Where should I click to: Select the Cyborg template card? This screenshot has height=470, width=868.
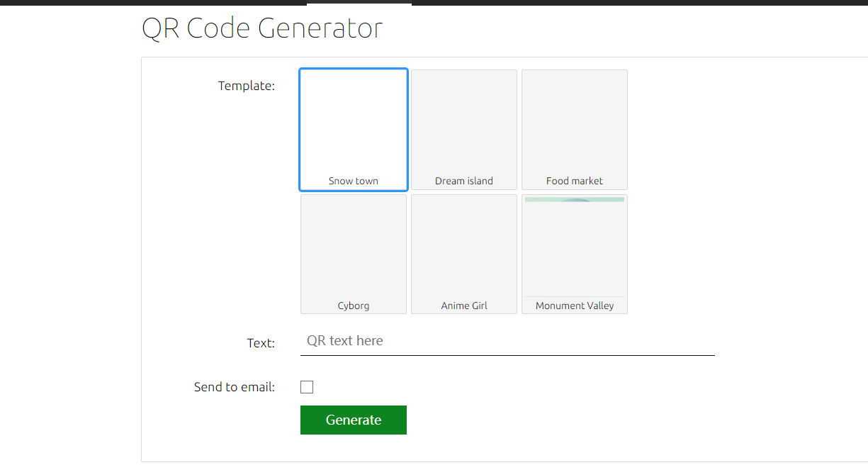coord(354,254)
